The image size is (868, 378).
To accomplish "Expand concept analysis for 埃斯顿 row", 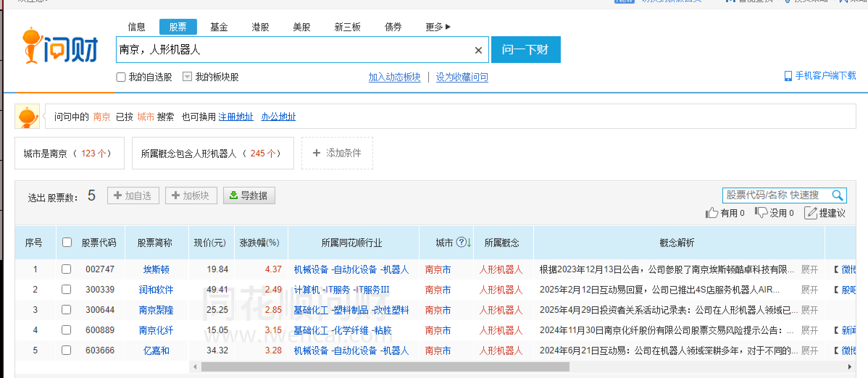I will tap(809, 269).
